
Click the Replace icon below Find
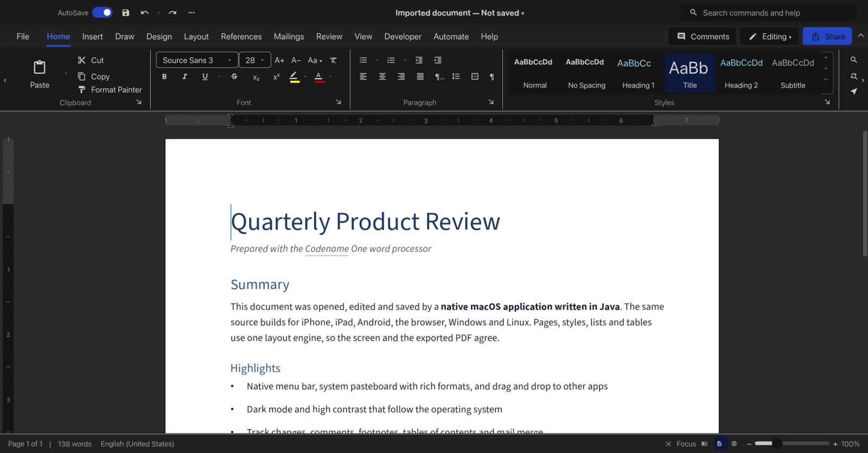(853, 76)
